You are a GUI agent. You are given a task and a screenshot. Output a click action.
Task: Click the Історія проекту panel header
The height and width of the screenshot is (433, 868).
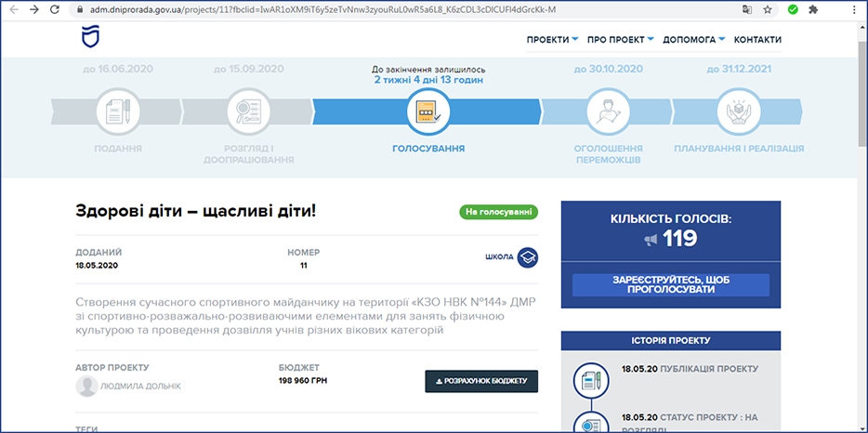(x=670, y=340)
